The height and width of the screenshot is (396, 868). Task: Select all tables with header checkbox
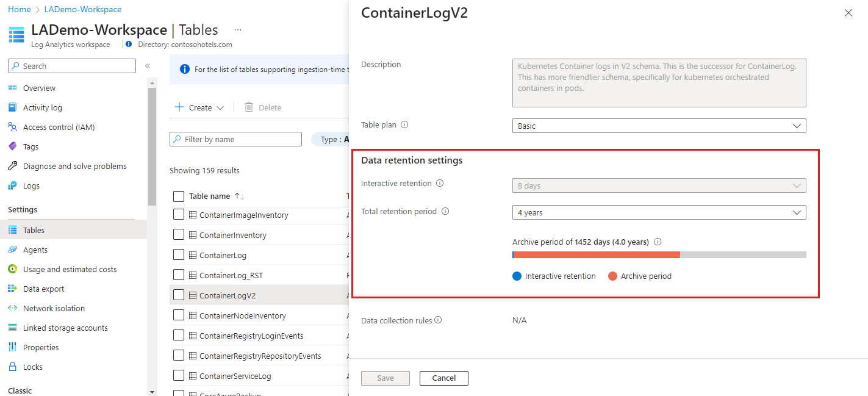179,196
